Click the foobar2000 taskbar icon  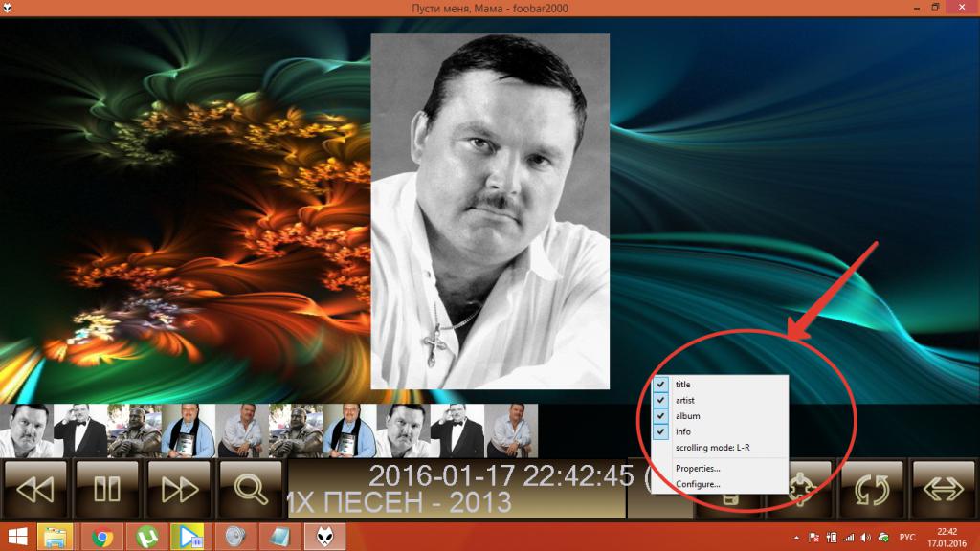[x=323, y=537]
